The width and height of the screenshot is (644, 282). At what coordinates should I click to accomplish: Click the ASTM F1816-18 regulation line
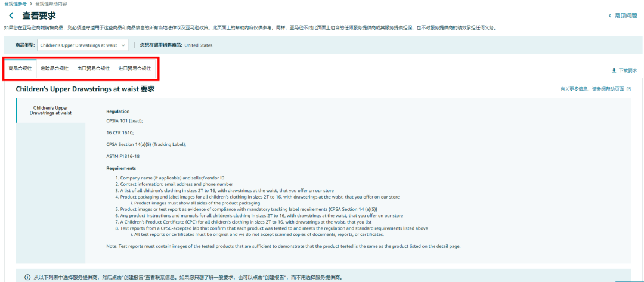123,156
